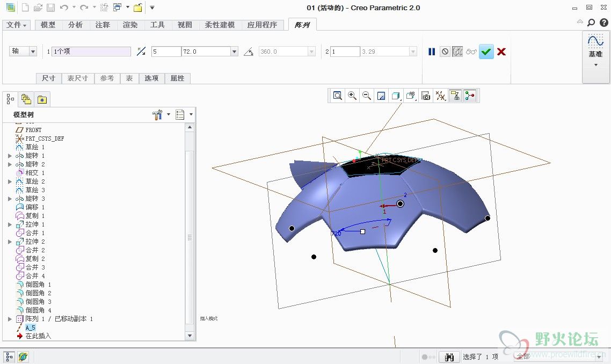The image size is (611, 364).
Task: Open the 视图 ribbon tab
Action: [x=185, y=25]
